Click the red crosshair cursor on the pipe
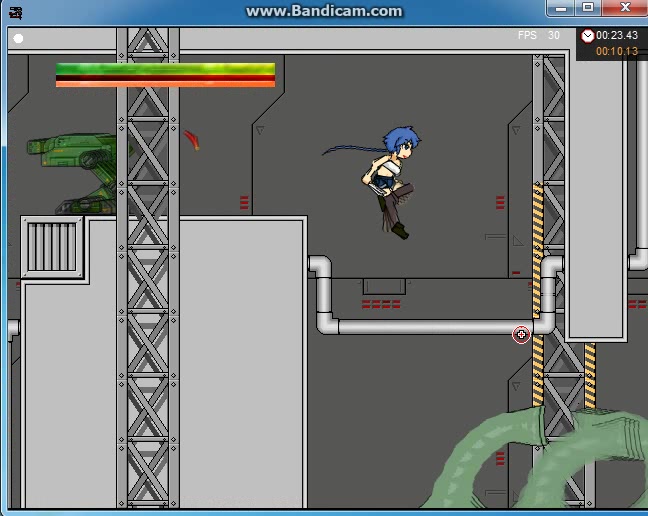The height and width of the screenshot is (516, 648). pos(521,334)
